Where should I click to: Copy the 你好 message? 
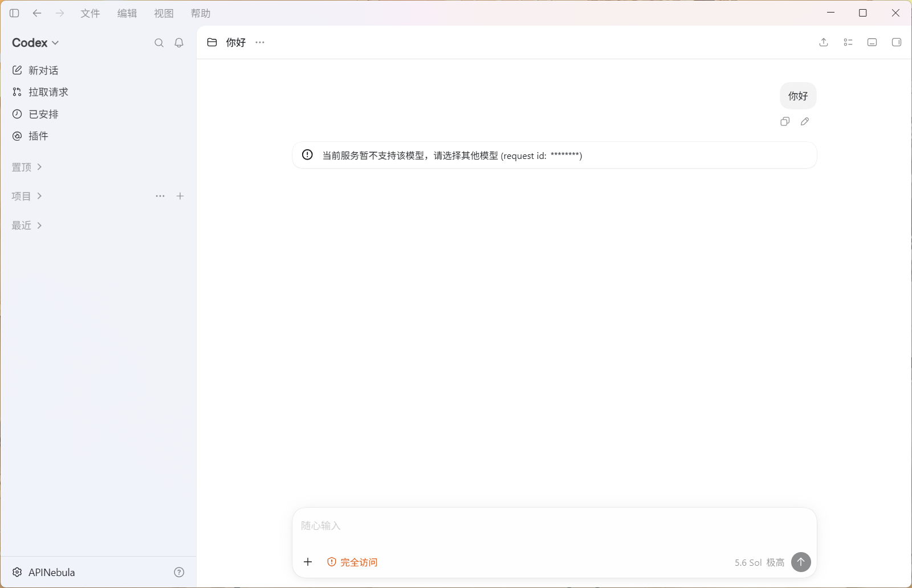785,121
